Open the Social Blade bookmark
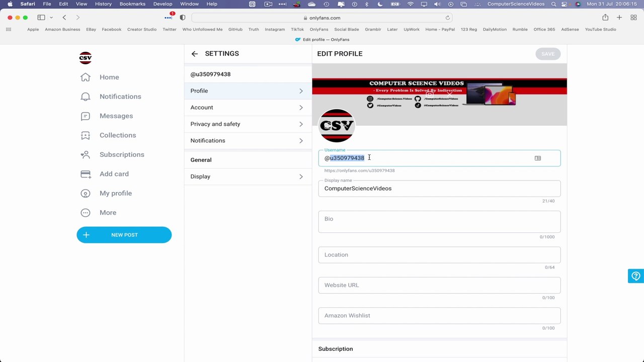The image size is (644, 362). [x=347, y=29]
